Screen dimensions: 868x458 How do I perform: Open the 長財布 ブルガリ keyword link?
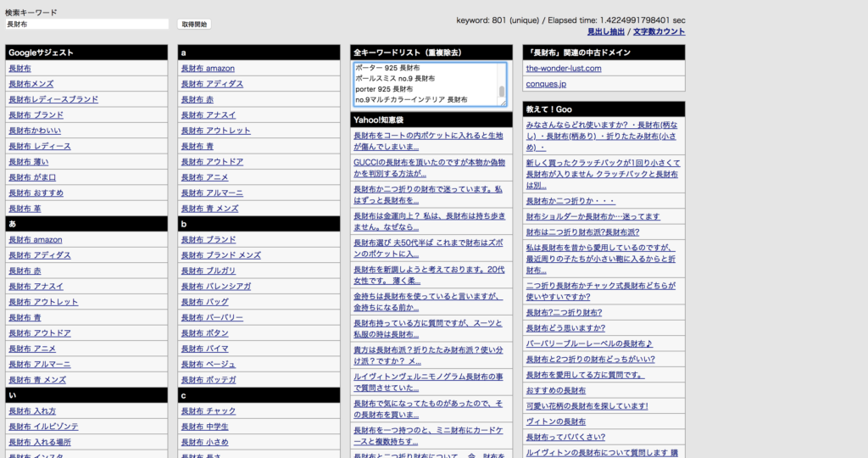click(x=209, y=271)
